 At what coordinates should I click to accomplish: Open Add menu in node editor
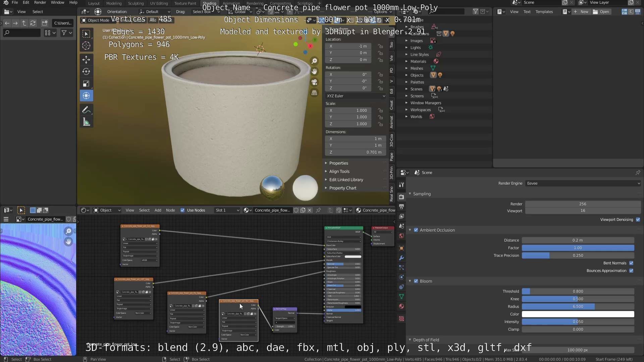tap(158, 210)
